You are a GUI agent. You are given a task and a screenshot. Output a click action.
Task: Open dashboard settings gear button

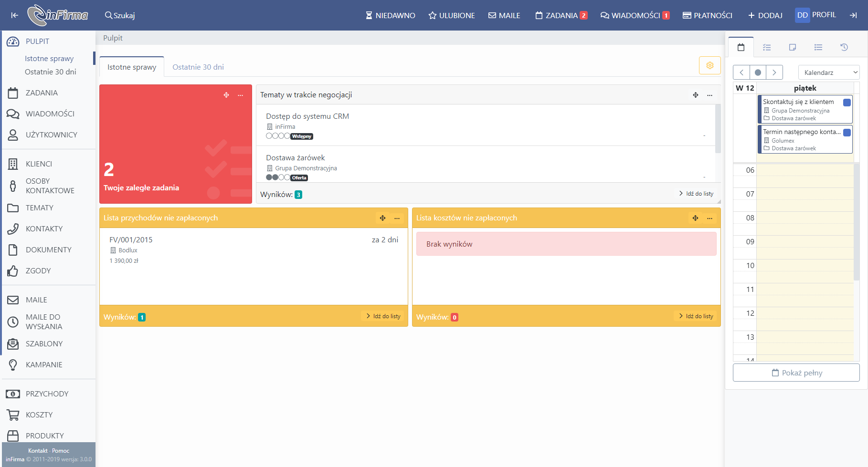710,65
